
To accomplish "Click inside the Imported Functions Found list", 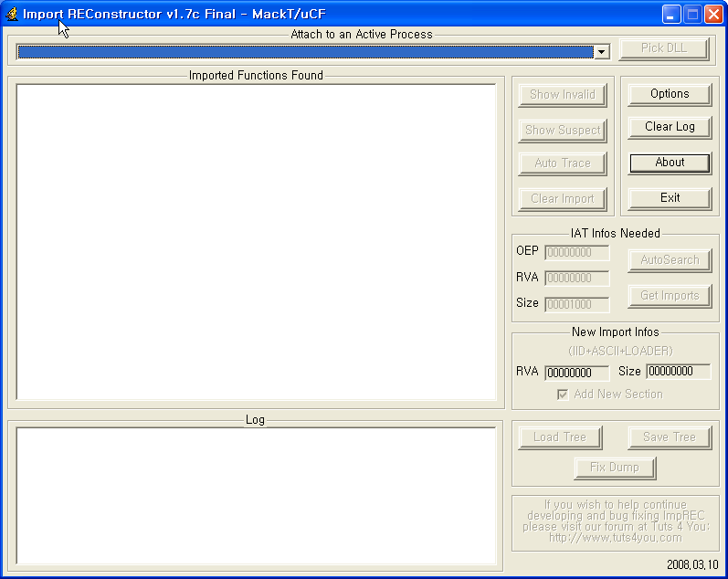I will pos(257,242).
